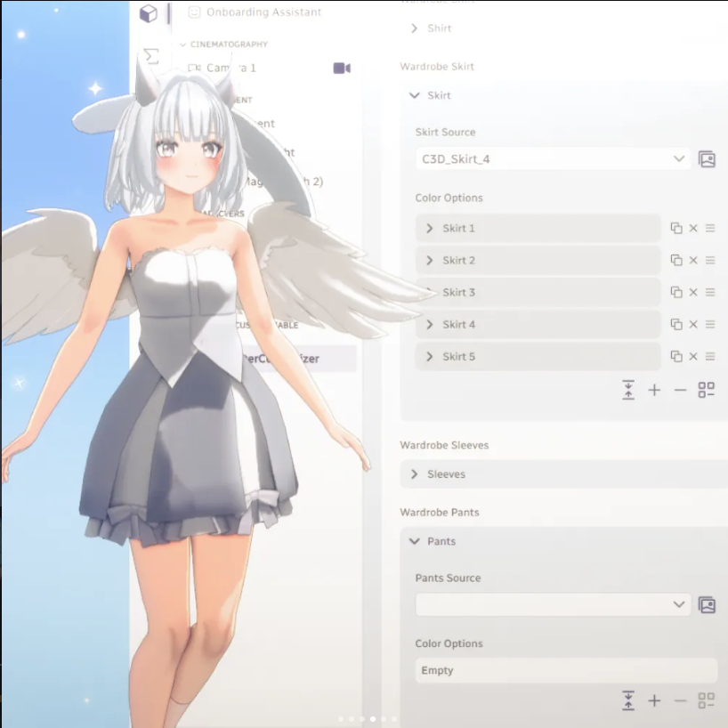Click the Wardrobe Sleeves heading
The image size is (728, 728).
pyautogui.click(x=444, y=445)
